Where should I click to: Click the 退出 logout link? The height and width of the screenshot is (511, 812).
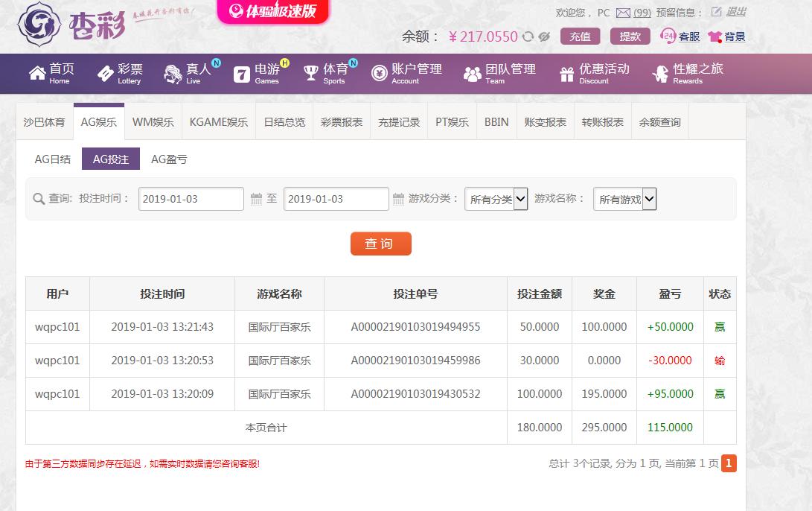735,11
